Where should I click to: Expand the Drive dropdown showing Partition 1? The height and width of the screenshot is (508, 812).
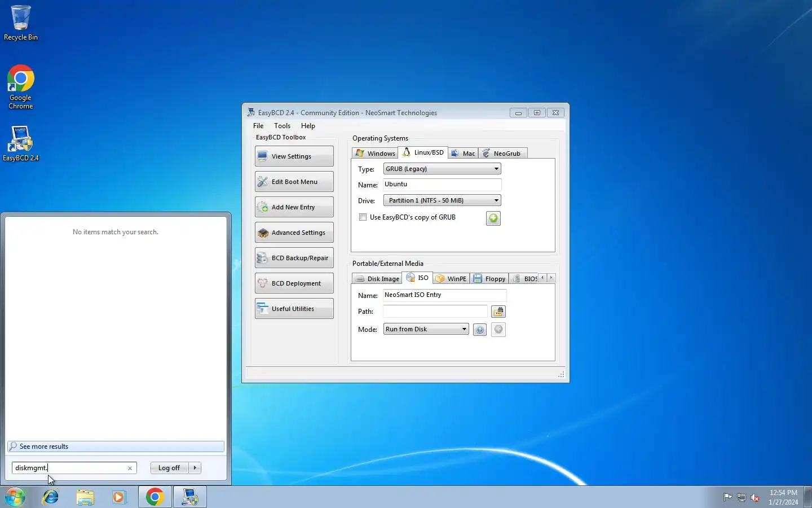pyautogui.click(x=442, y=200)
